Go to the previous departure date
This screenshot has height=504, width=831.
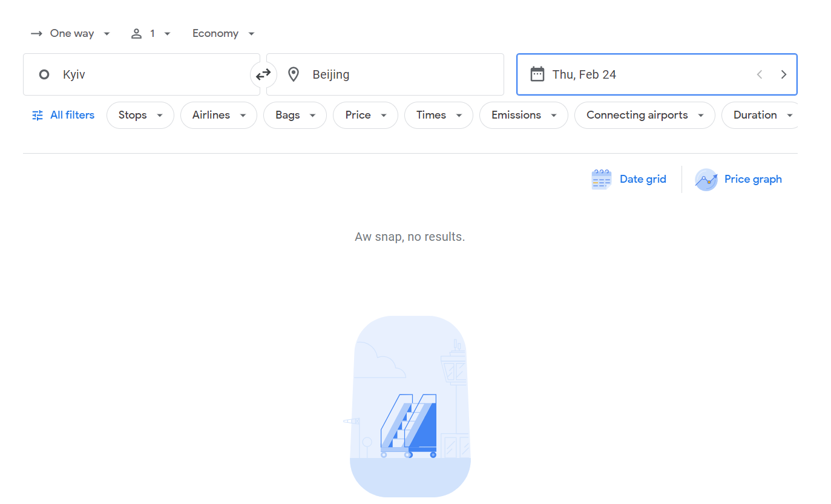[x=760, y=74]
